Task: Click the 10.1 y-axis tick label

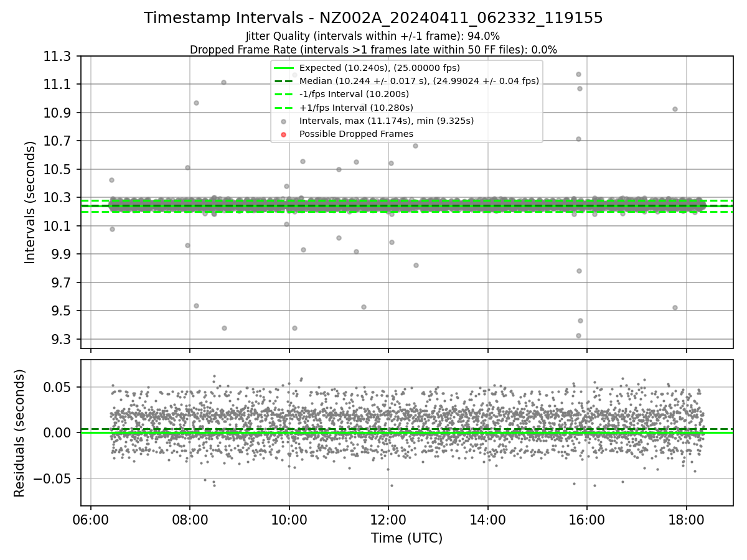Action: [58, 226]
